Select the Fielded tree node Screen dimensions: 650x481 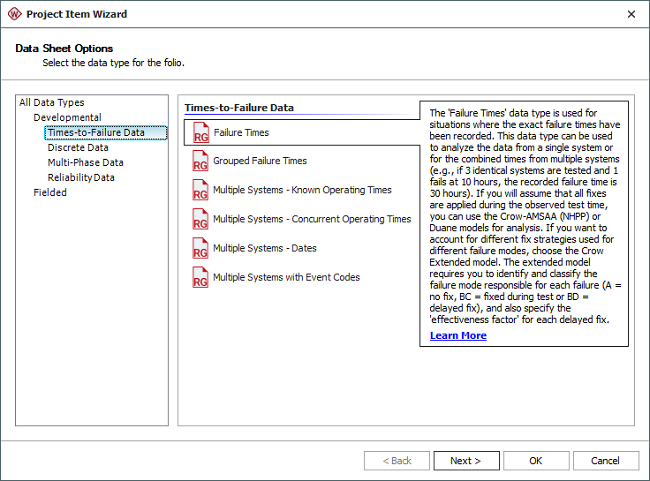point(50,192)
